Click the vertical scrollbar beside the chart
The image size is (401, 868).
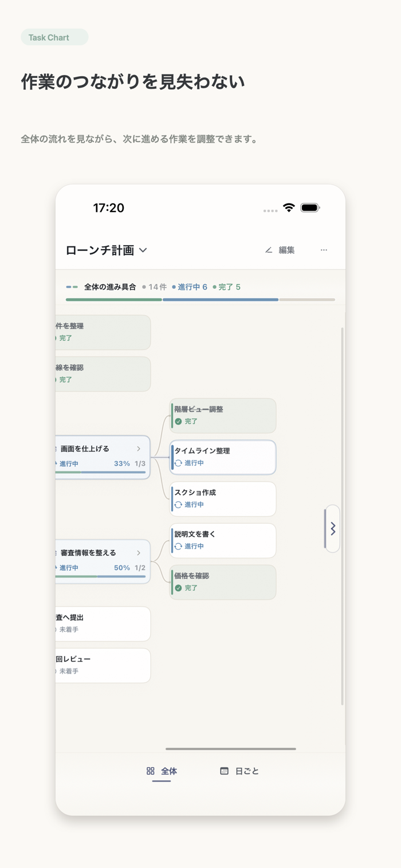coord(343,516)
